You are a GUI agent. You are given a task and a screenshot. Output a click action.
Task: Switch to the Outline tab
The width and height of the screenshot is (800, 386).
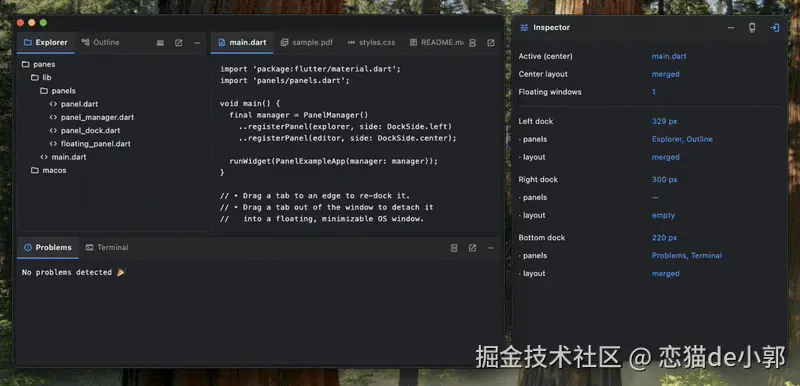pos(101,43)
